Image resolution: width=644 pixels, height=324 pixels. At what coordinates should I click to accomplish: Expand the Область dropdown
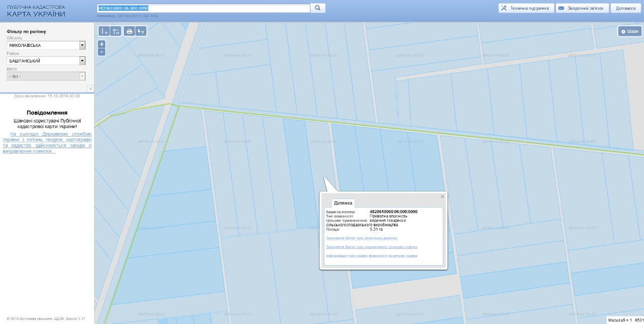pos(82,45)
